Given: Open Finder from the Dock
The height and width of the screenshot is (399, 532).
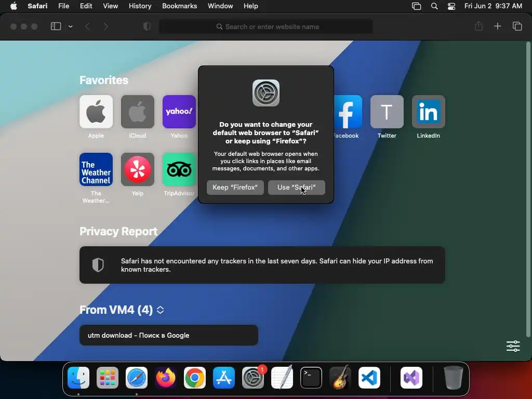Looking at the screenshot, I should [78, 378].
